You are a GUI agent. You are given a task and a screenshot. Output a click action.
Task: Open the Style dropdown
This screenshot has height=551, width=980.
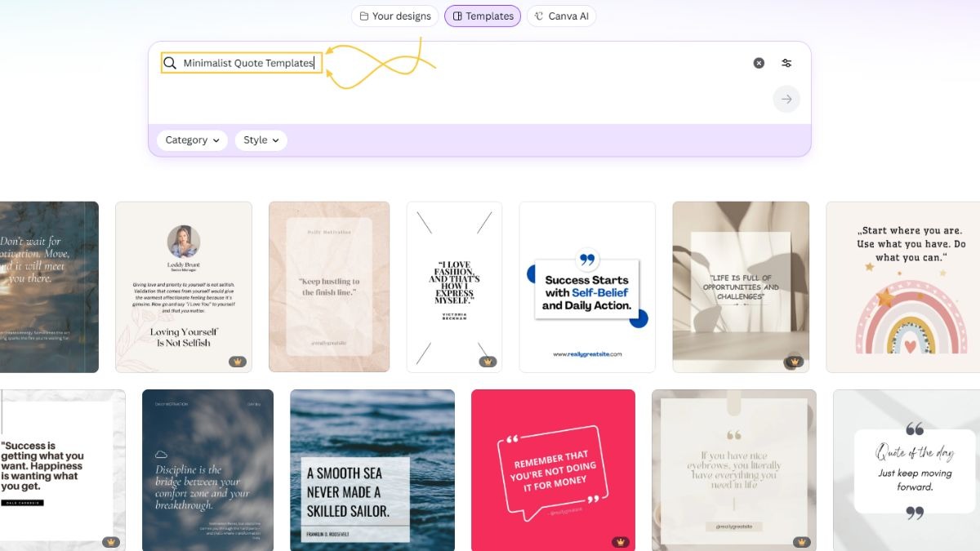[261, 140]
